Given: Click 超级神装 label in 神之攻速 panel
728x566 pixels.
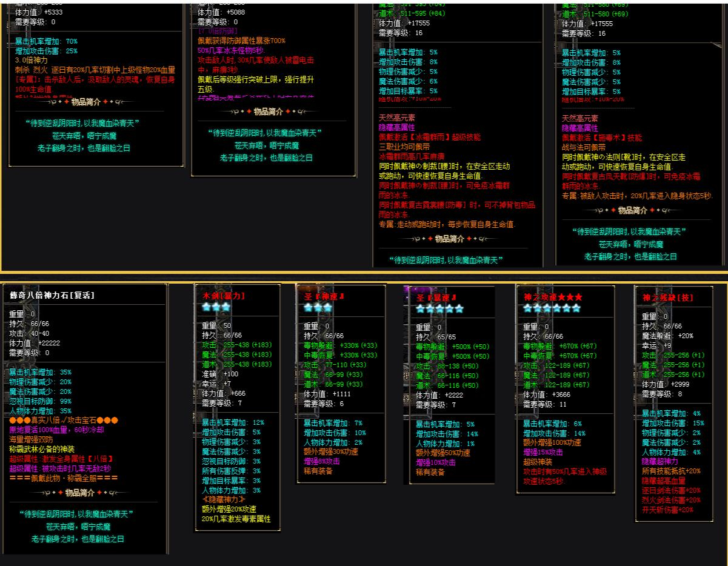Looking at the screenshot, I should coord(538,462).
